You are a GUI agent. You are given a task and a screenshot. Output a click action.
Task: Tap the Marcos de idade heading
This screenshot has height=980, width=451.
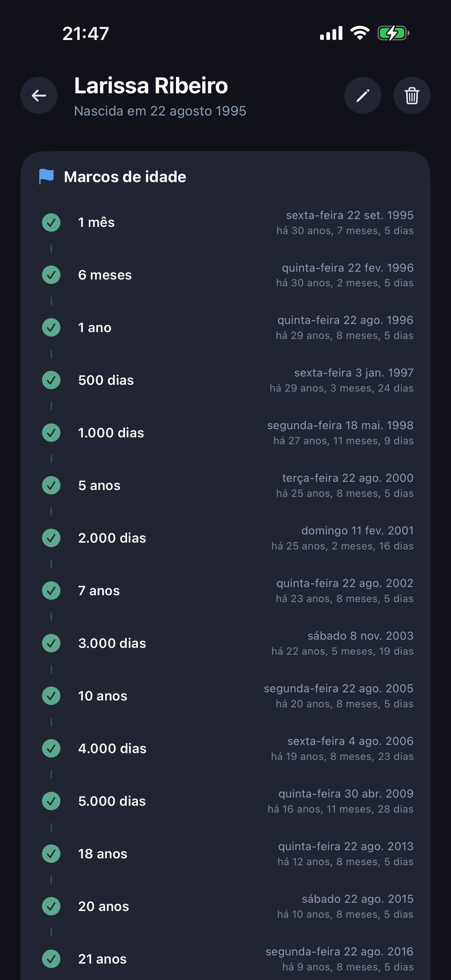[x=125, y=177]
